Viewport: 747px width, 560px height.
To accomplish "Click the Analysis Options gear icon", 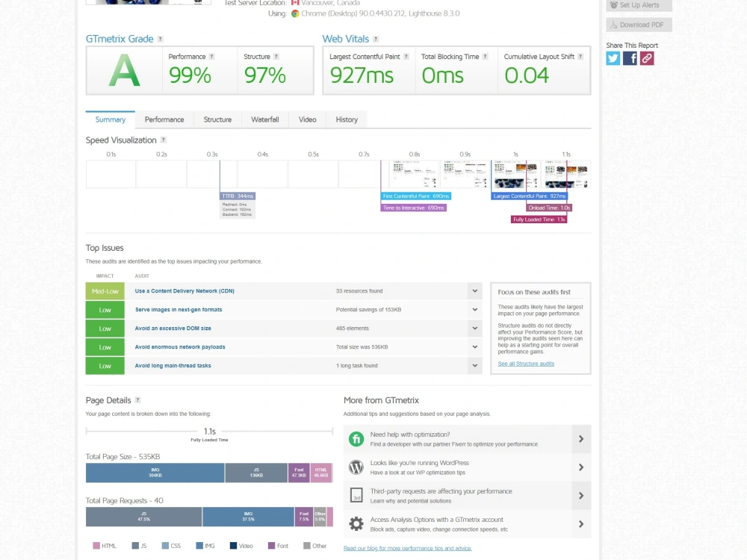I will coord(356,524).
